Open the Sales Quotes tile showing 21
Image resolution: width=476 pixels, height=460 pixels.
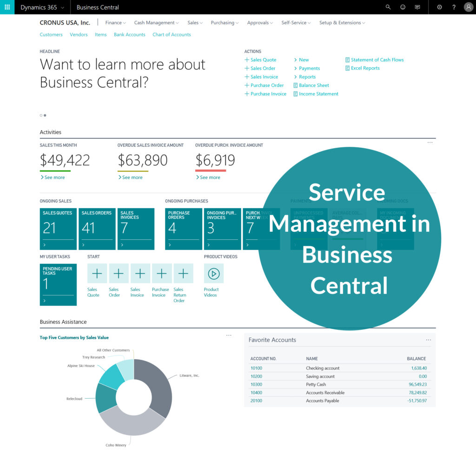pyautogui.click(x=58, y=229)
